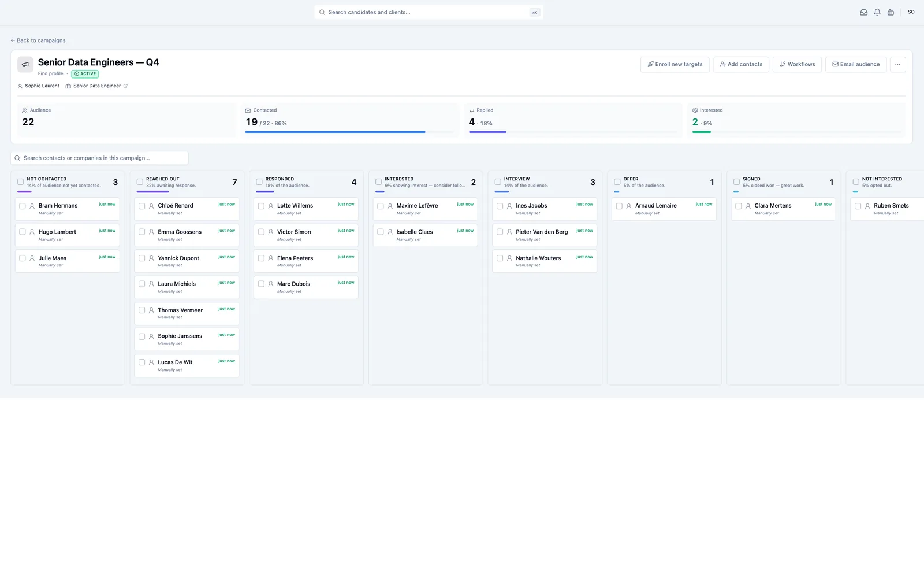Click the person icon on Chloé Renard card
The width and height of the screenshot is (924, 578).
(151, 206)
